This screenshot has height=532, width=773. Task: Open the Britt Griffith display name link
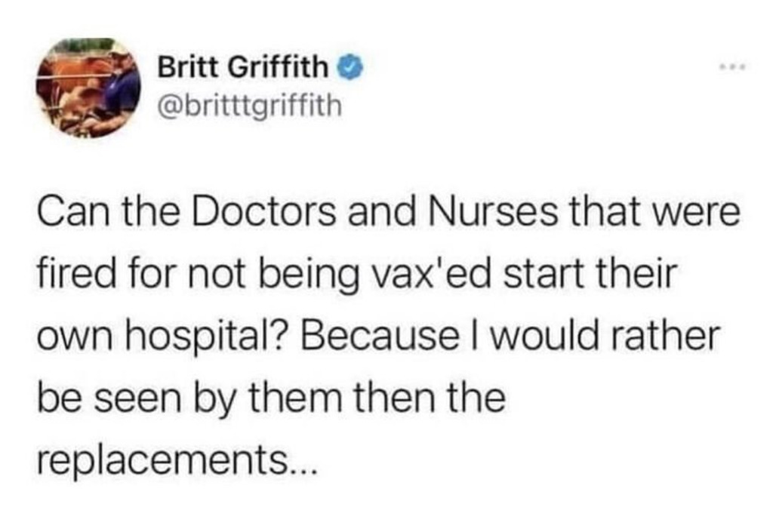242,67
